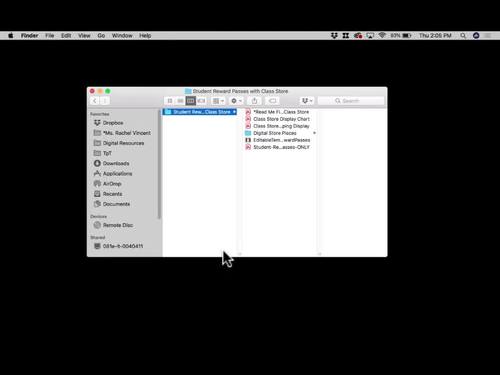
Task: Click the Finder search field
Action: (x=351, y=101)
